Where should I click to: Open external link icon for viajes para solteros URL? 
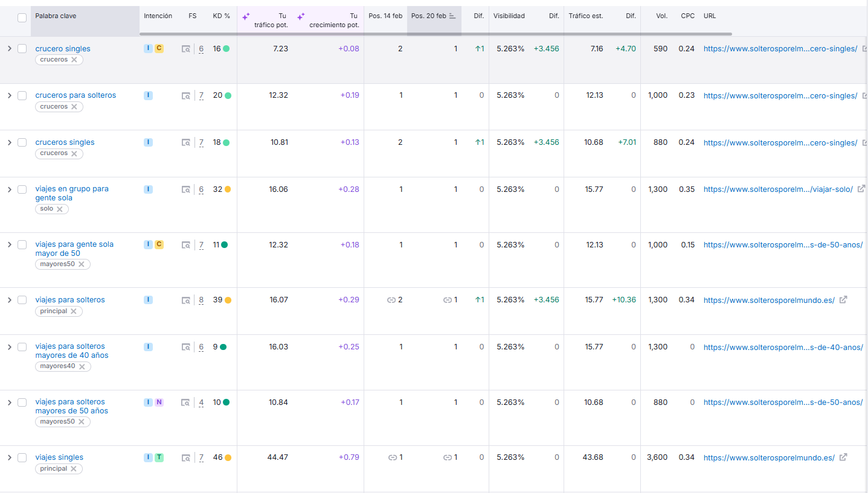[x=844, y=300]
